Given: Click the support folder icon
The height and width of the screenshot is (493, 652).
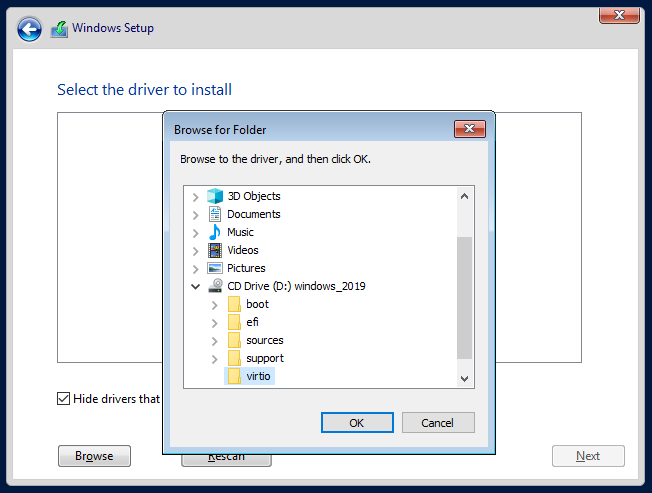Looking at the screenshot, I should coord(234,358).
